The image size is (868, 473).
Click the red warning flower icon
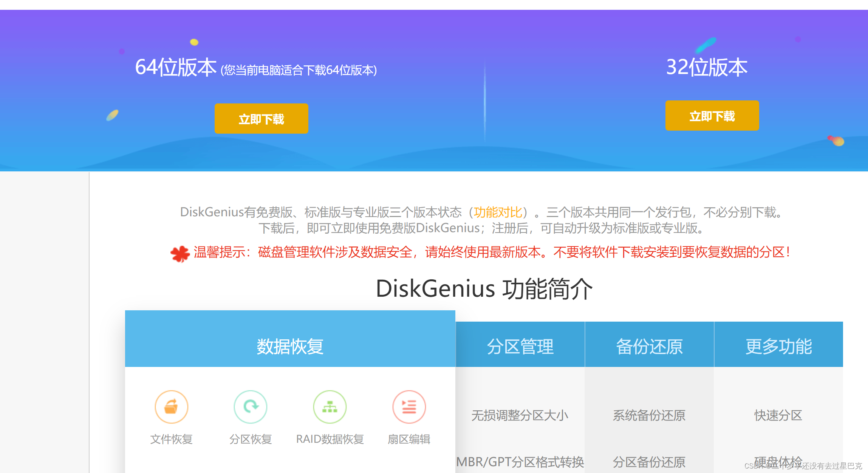180,254
